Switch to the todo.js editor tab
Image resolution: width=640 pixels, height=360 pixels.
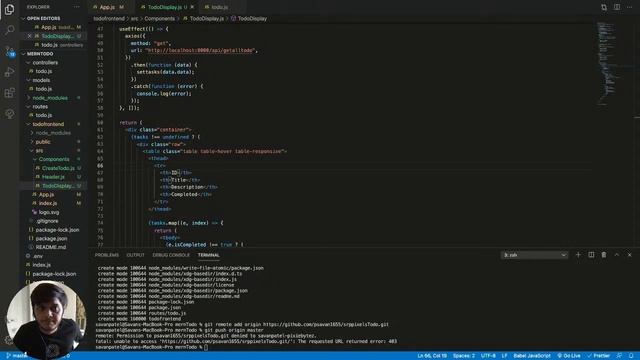(x=220, y=7)
